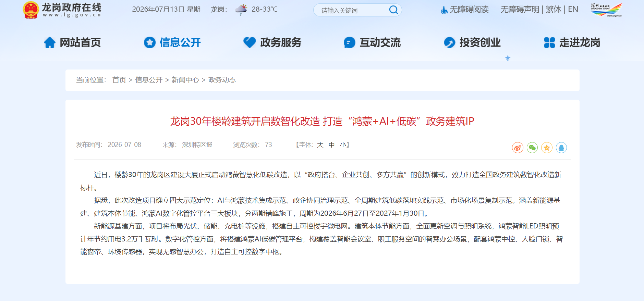Click the blue QQ share icon
The width and height of the screenshot is (644, 301).
click(561, 148)
